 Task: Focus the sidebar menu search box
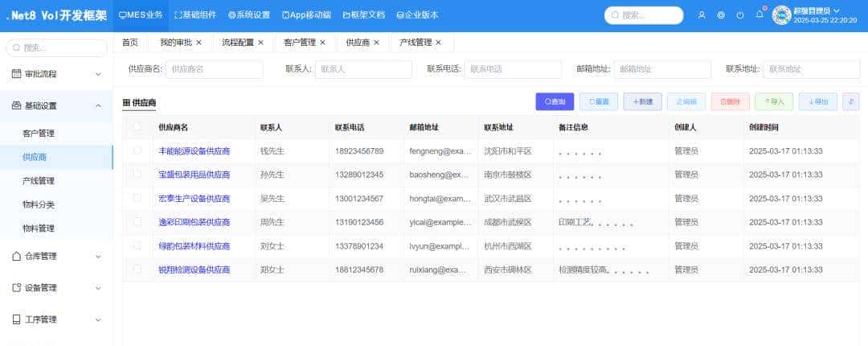click(56, 47)
